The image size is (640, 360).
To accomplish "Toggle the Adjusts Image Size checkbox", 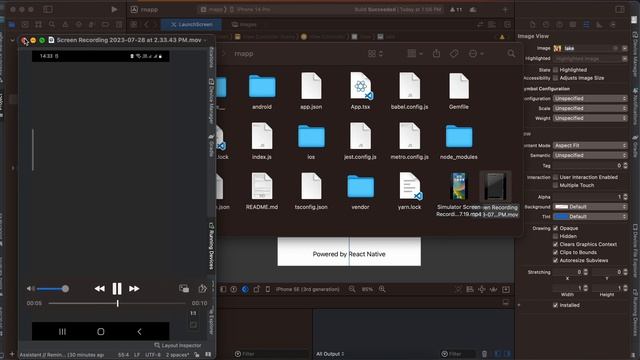I will pos(555,78).
